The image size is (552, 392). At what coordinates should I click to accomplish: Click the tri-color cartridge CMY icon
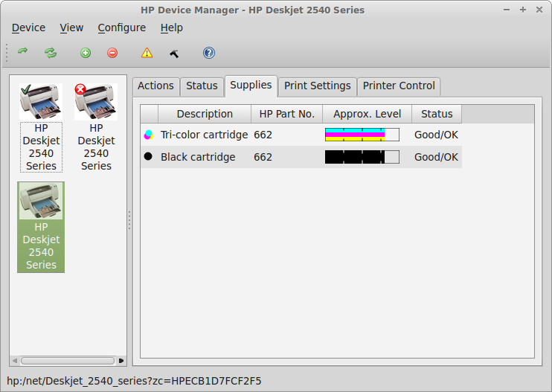pos(149,135)
